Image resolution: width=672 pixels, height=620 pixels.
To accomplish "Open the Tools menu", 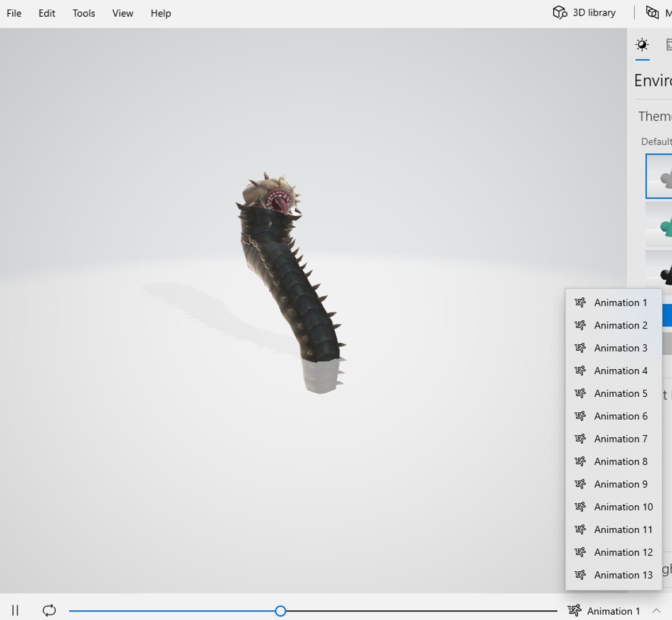I will point(84,13).
